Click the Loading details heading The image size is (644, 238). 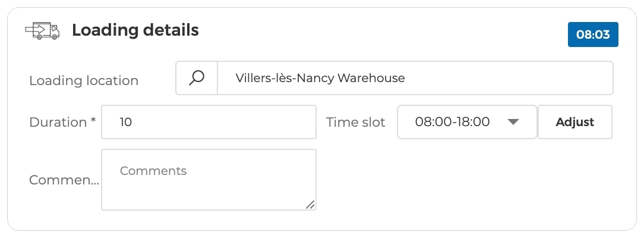click(x=135, y=30)
